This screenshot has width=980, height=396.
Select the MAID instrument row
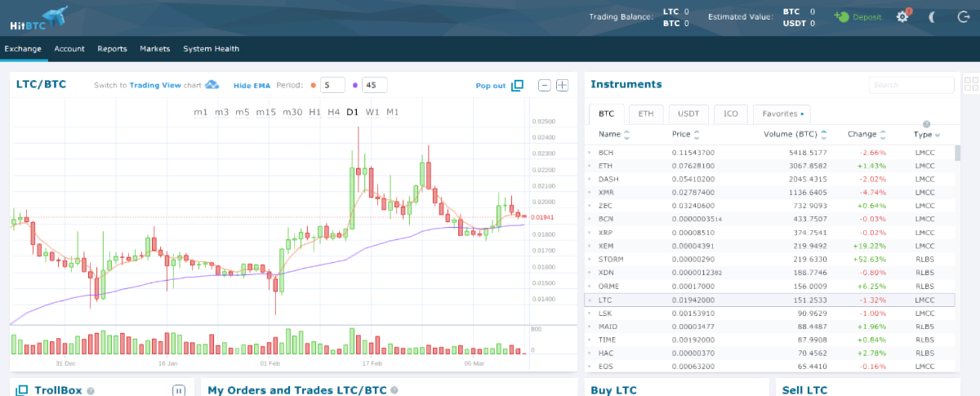click(x=769, y=327)
